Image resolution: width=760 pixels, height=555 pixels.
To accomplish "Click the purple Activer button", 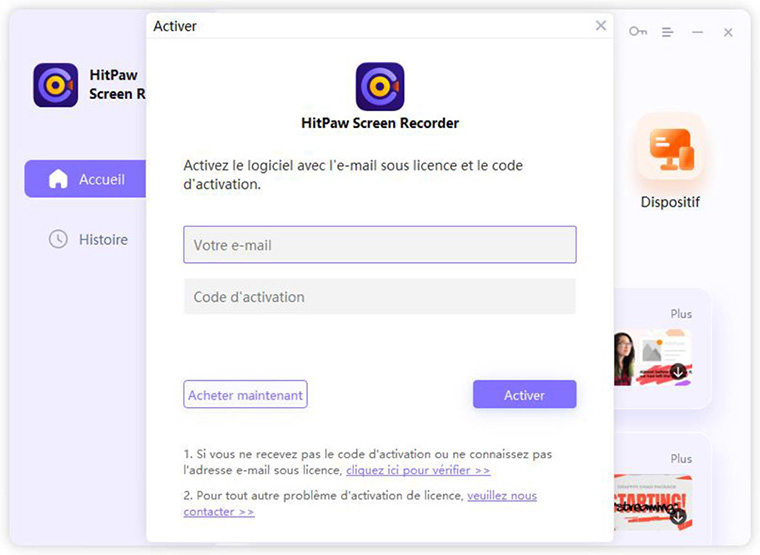I will click(x=524, y=395).
